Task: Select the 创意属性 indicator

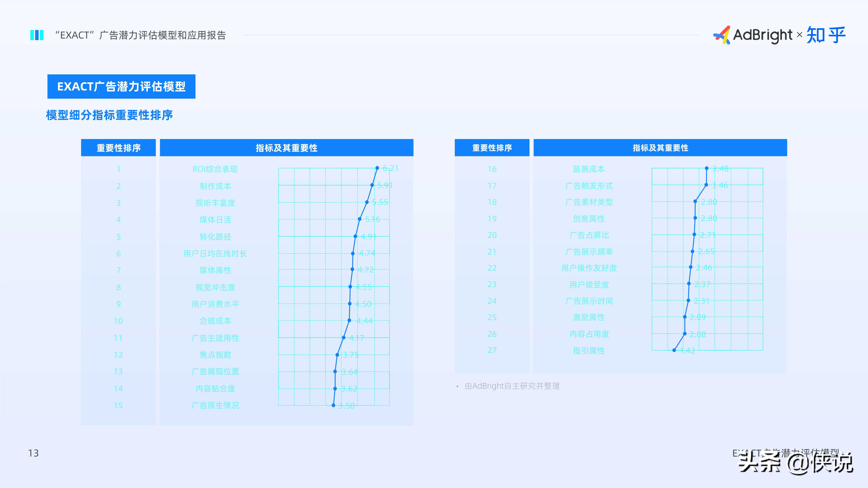Action: coord(589,219)
